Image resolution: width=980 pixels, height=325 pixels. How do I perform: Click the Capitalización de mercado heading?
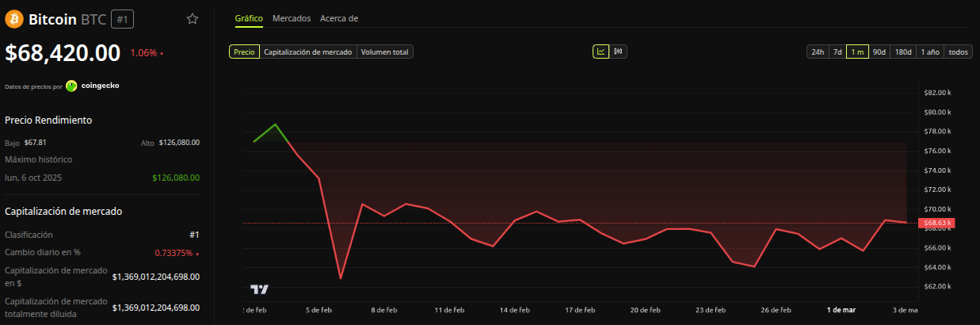(x=63, y=211)
